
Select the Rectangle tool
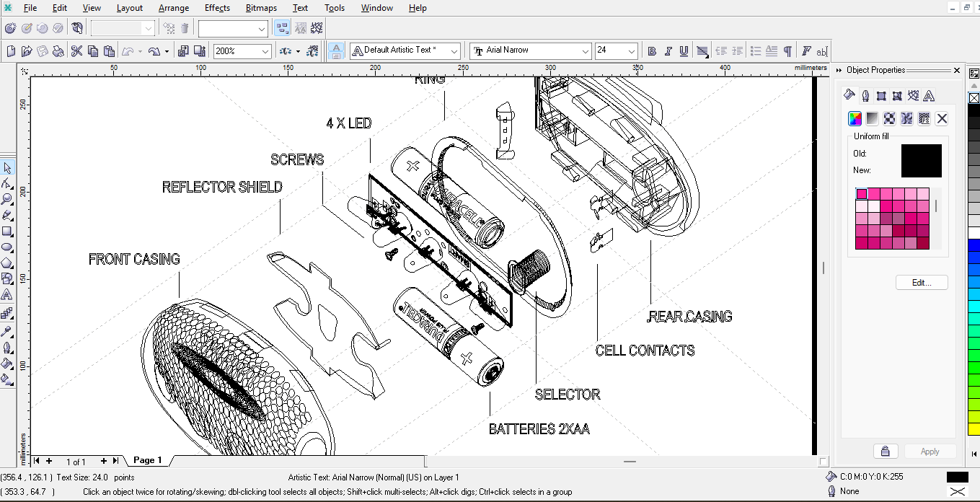click(7, 232)
